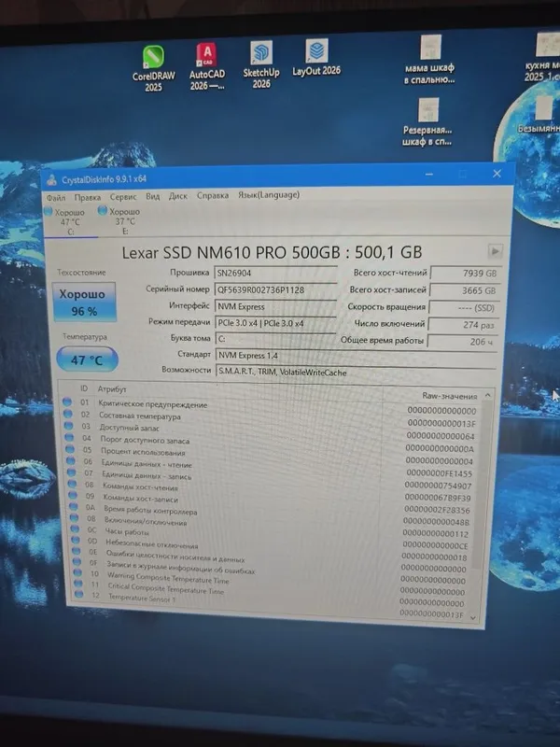Viewport: 560px width, 747px height.
Task: Click the Хорошо 96 % health status button
Action: 84,302
